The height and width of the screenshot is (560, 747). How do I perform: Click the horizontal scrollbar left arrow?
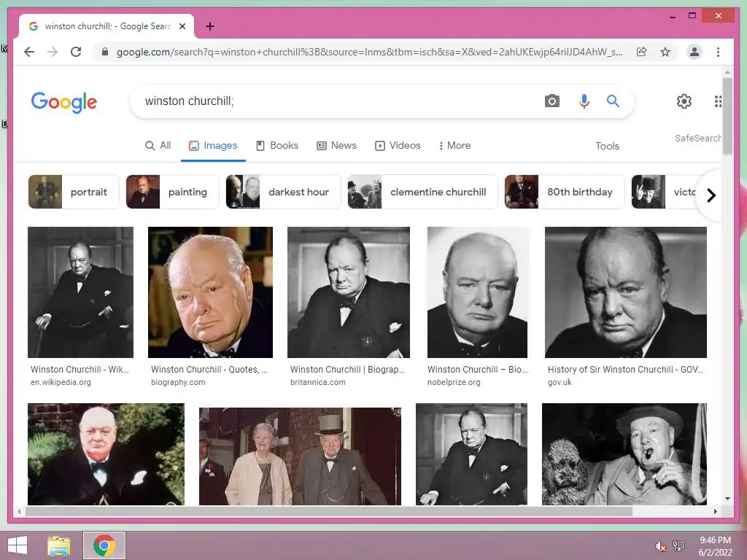click(19, 511)
